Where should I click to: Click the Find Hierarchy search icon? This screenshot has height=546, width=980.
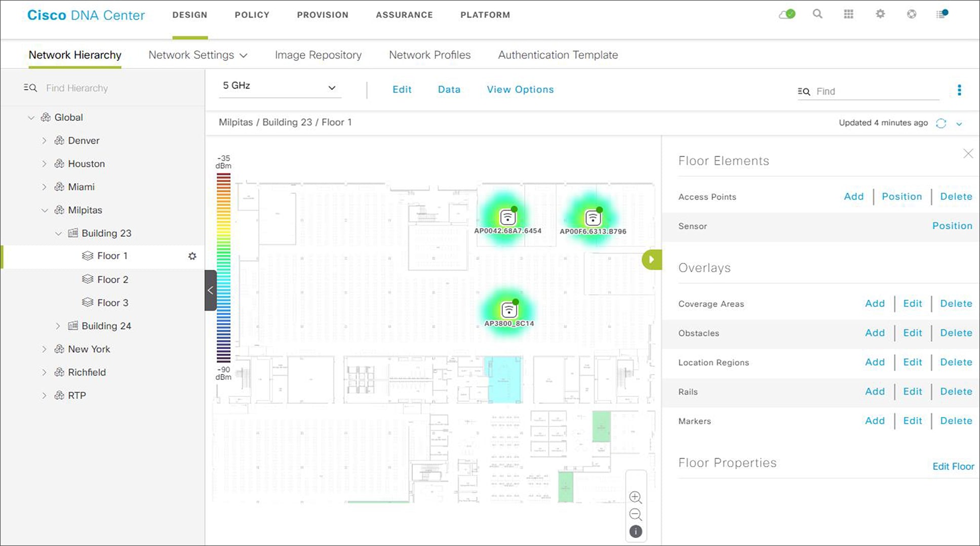[x=30, y=88]
